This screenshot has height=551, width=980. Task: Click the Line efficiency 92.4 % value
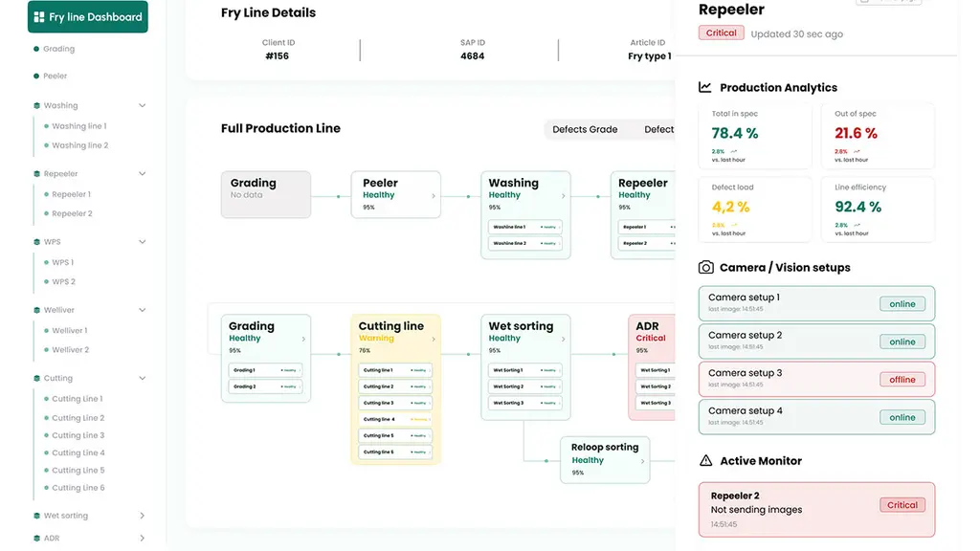[x=858, y=207]
